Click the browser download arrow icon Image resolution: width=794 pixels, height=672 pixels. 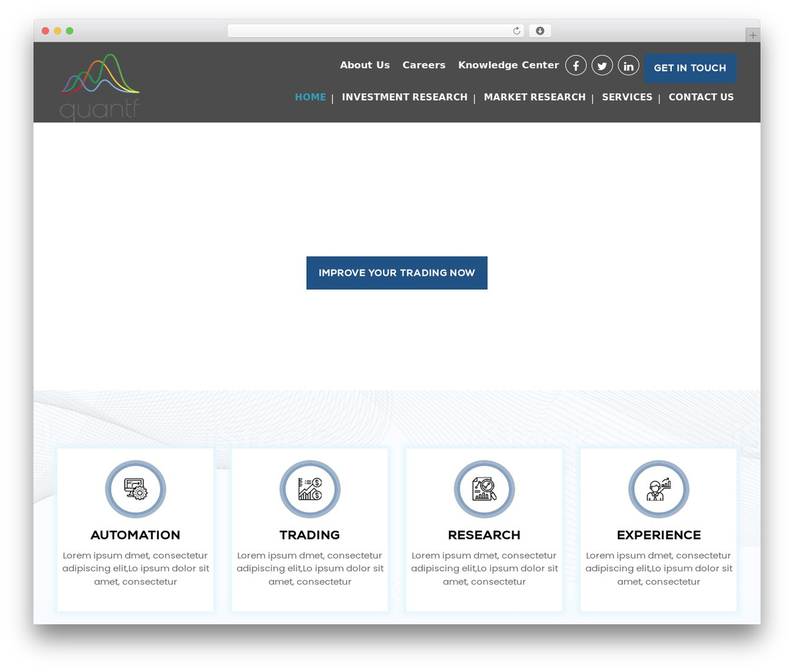coord(540,31)
